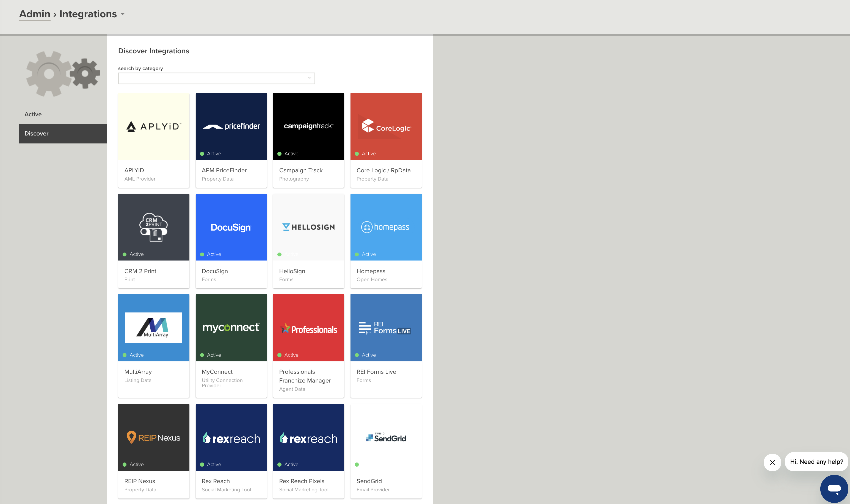Click Professionals Franchize Manager title
850x504 pixels.
coord(305,376)
